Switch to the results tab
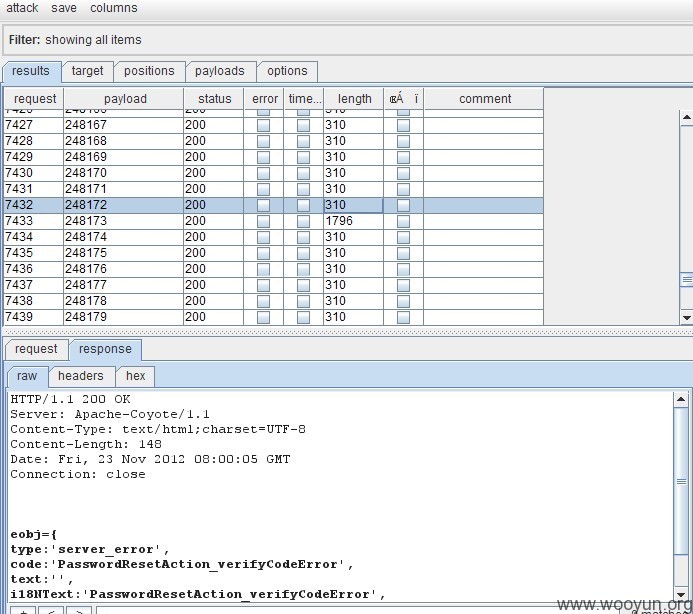The width and height of the screenshot is (693, 614). pos(31,71)
